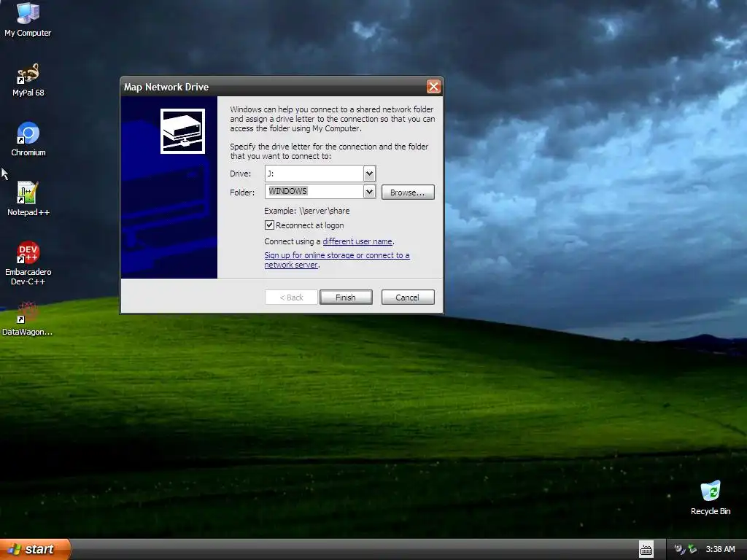Click the first system tray network icon
Screen dimensions: 747x560
click(x=679, y=549)
